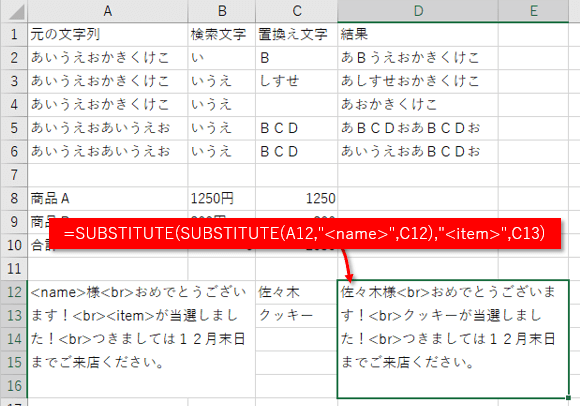The height and width of the screenshot is (406, 580).
Task: Click cell A1 '元の文字列'
Action: pyautogui.click(x=108, y=34)
